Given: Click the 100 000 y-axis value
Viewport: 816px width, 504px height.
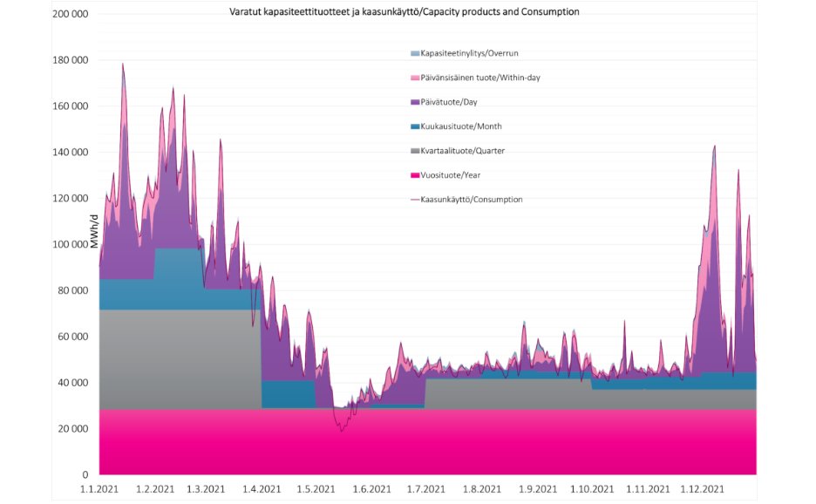Looking at the screenshot, I should (71, 244).
